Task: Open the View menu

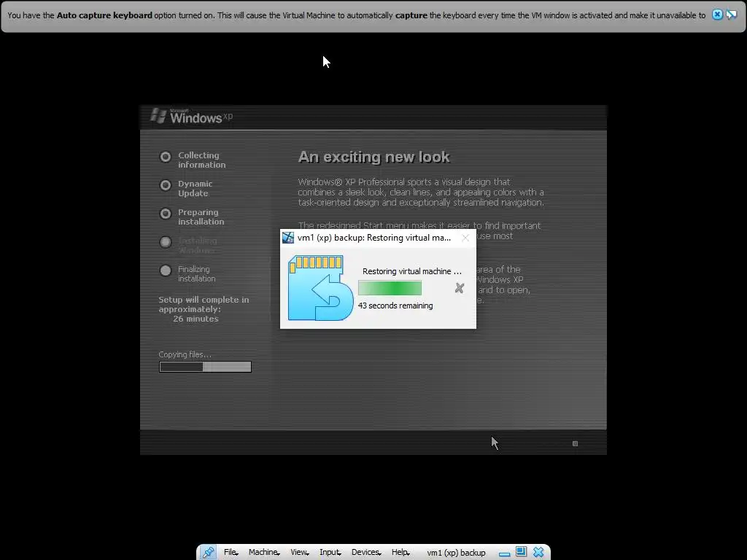Action: pyautogui.click(x=300, y=553)
